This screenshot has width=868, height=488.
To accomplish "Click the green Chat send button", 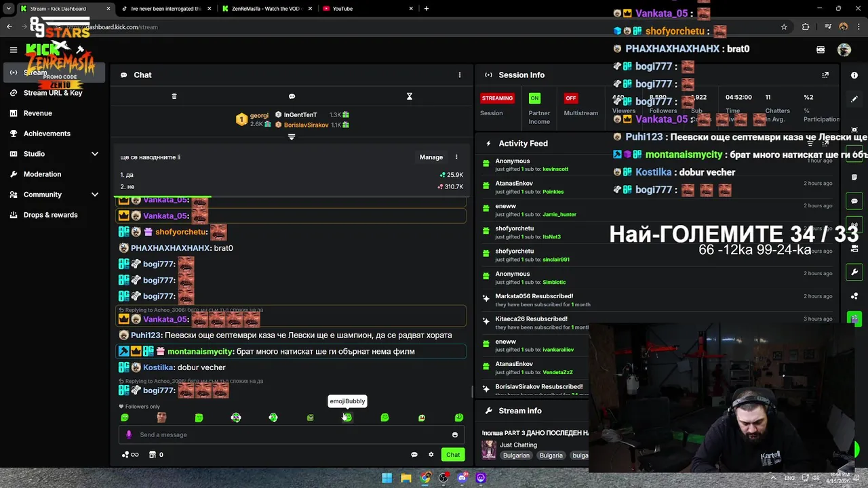I will [x=453, y=455].
